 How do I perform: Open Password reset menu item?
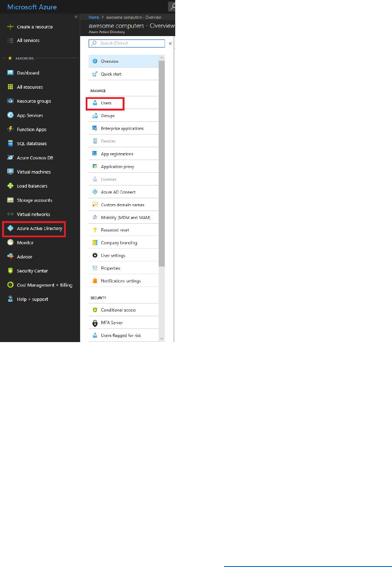pos(123,230)
